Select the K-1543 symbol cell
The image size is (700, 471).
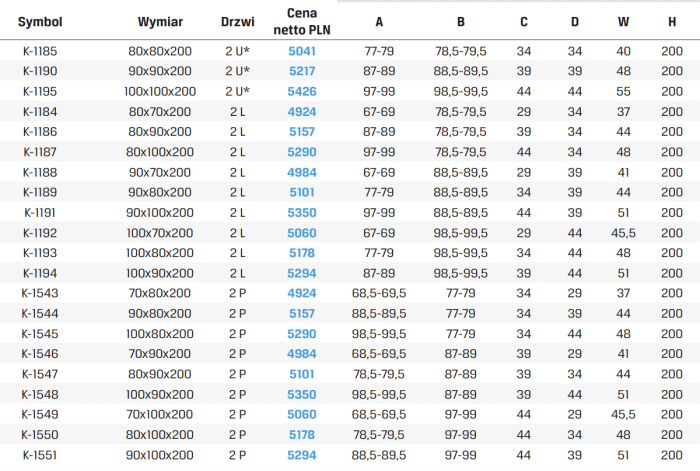coord(40,293)
